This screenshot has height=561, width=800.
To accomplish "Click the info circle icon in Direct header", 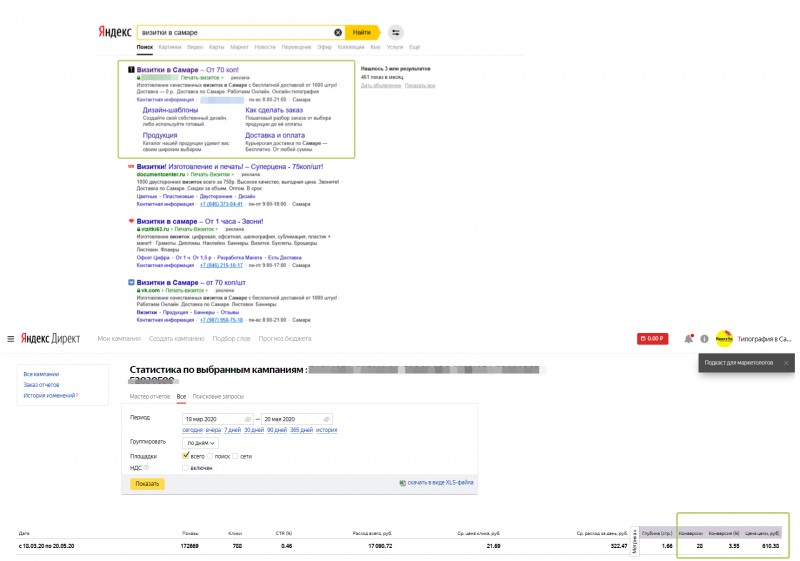I will click(704, 339).
